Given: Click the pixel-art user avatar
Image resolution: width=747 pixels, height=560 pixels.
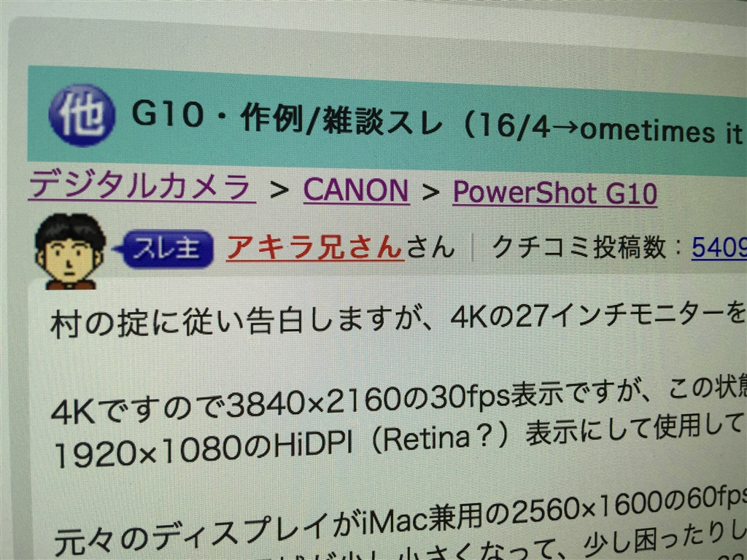Looking at the screenshot, I should coord(70,251).
